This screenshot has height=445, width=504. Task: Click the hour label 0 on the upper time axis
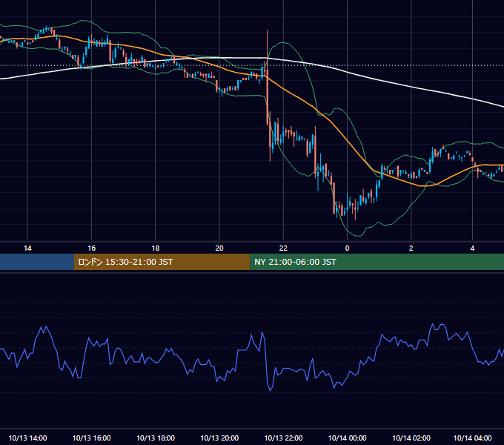point(347,248)
